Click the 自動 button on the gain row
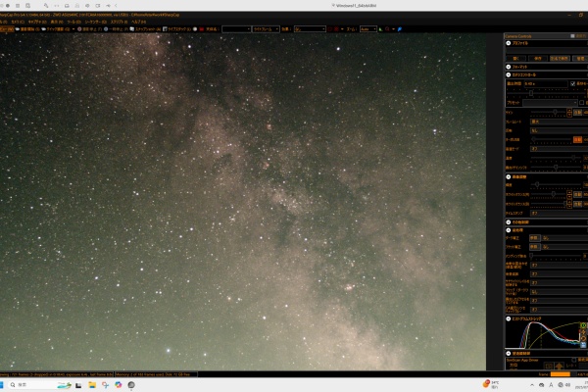588x392 pixels. click(x=577, y=112)
